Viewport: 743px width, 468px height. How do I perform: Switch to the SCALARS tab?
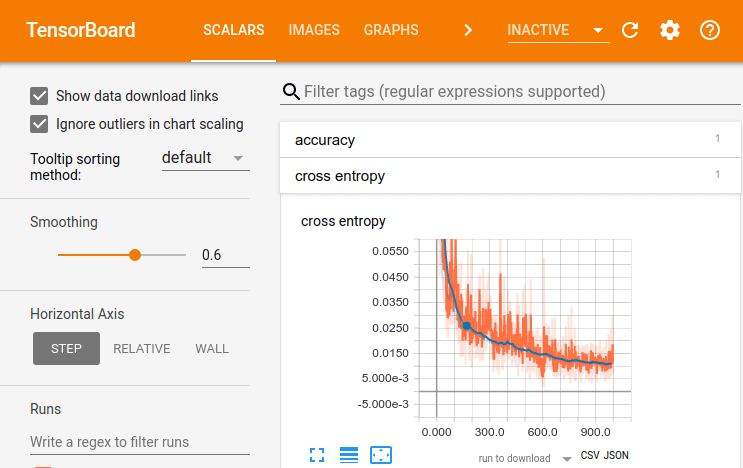pos(234,30)
